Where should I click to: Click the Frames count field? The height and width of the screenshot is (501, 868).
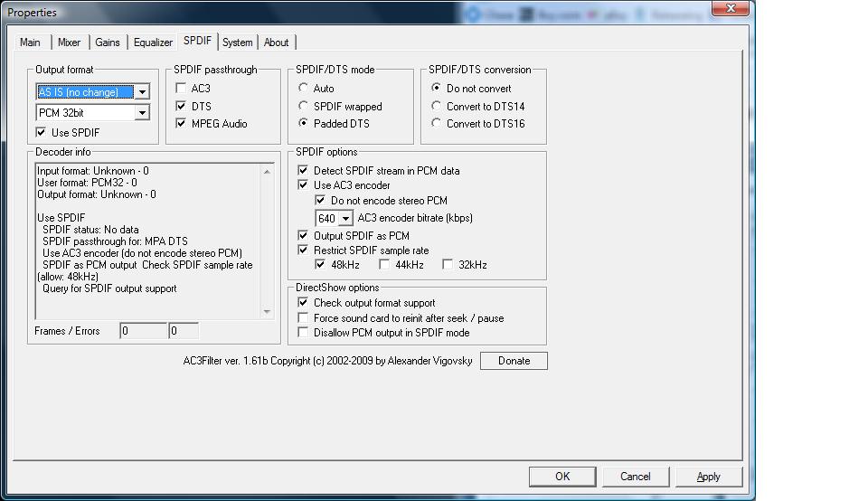143,331
